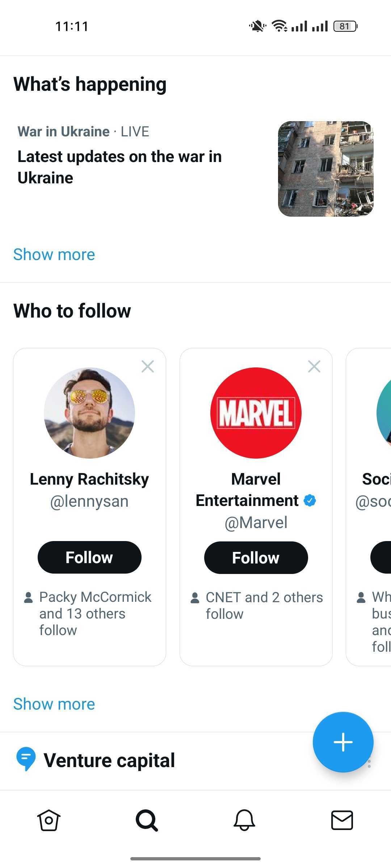Open the @lennysan handle profile

point(89,502)
